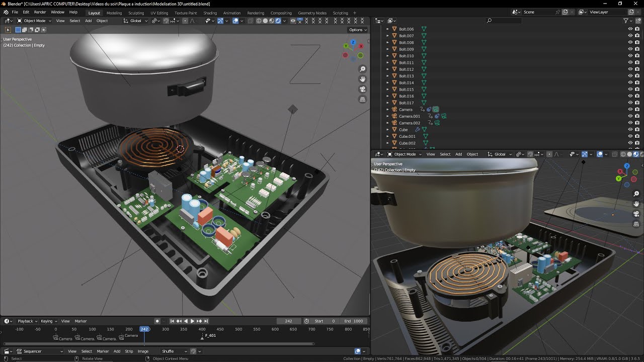Toggle proportional editing in main viewport header
The height and width of the screenshot is (362, 644).
(185, 21)
